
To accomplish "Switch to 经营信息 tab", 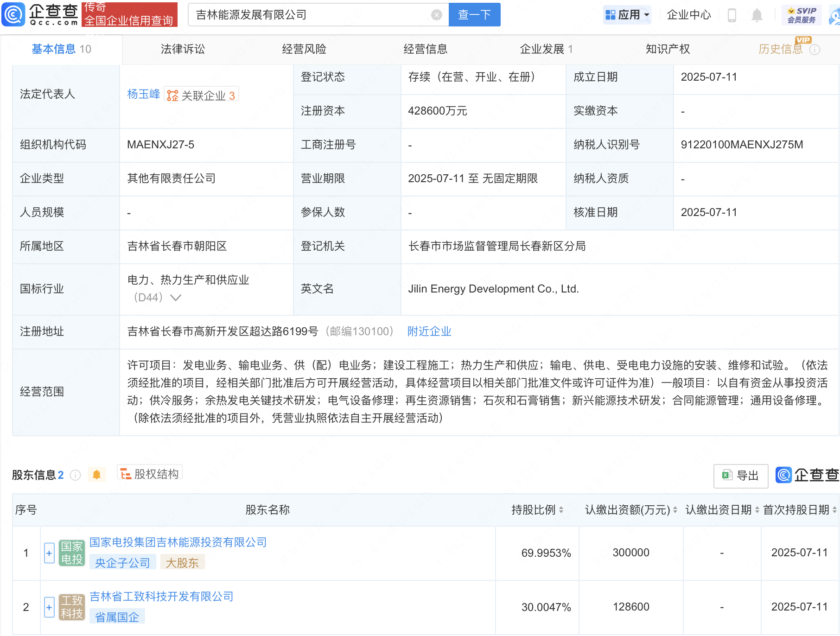I will pyautogui.click(x=425, y=49).
